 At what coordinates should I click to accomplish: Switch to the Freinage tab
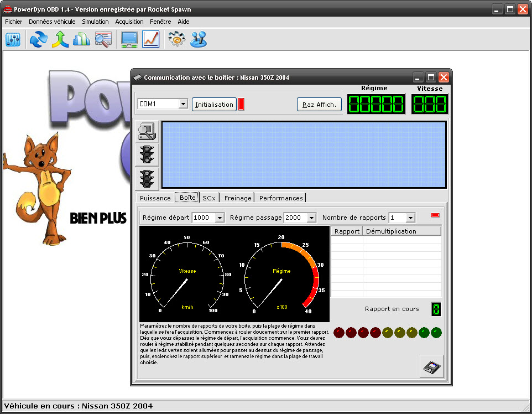click(x=238, y=198)
